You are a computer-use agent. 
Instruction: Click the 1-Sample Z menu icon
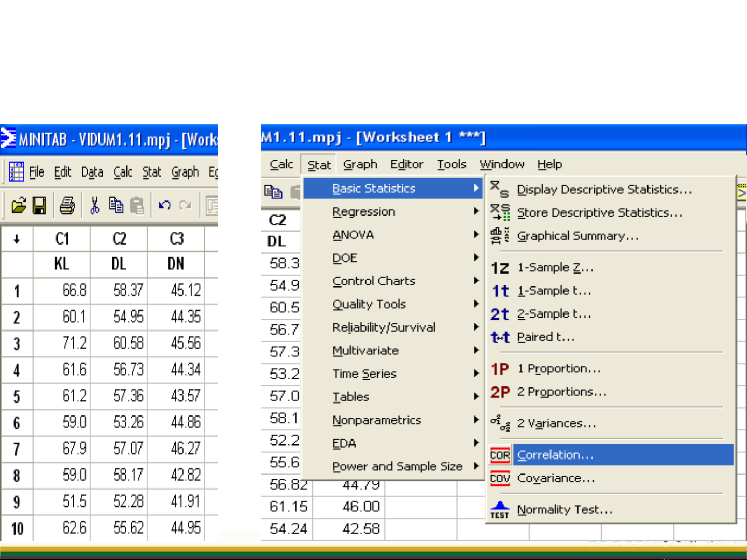pos(500,268)
